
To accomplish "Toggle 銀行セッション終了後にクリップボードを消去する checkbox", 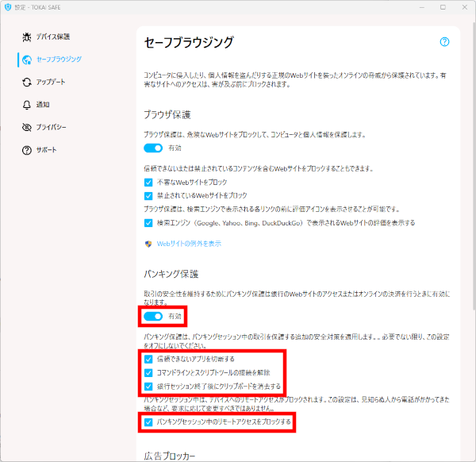I will 148,387.
